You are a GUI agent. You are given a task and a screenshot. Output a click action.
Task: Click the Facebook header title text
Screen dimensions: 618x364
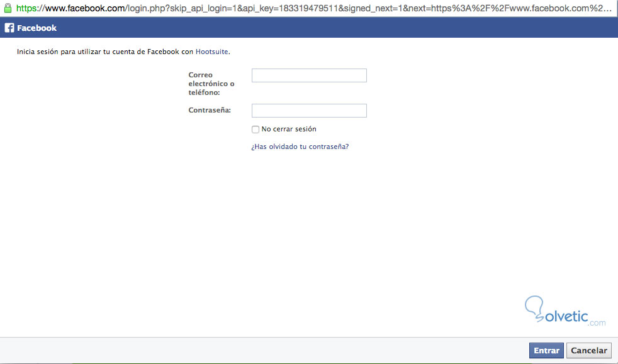(37, 28)
